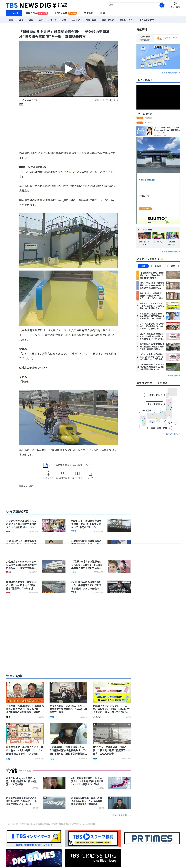Open the children on Doctor Yellow photo

click(68, 418)
